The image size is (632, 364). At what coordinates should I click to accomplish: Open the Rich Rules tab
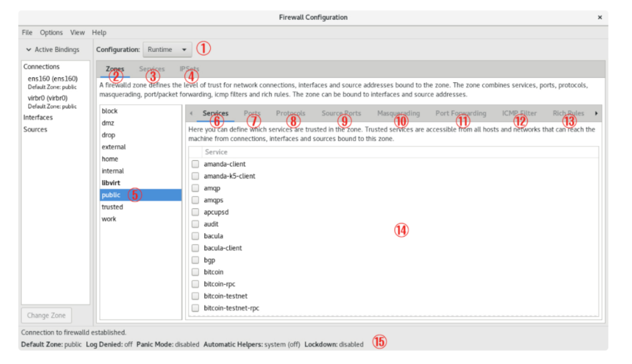pyautogui.click(x=568, y=113)
